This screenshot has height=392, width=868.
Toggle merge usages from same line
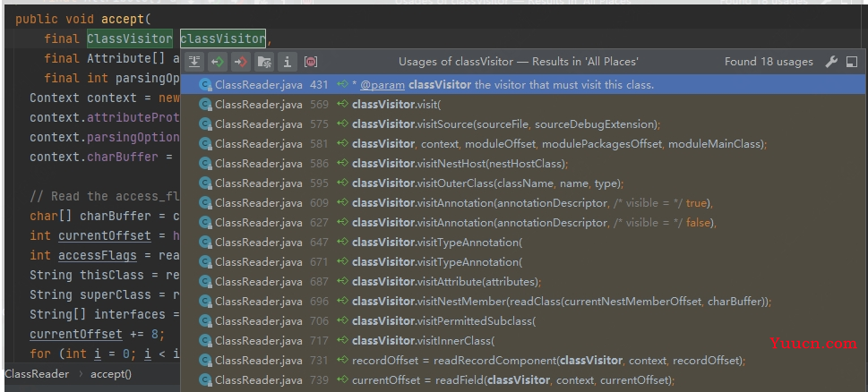click(x=194, y=62)
